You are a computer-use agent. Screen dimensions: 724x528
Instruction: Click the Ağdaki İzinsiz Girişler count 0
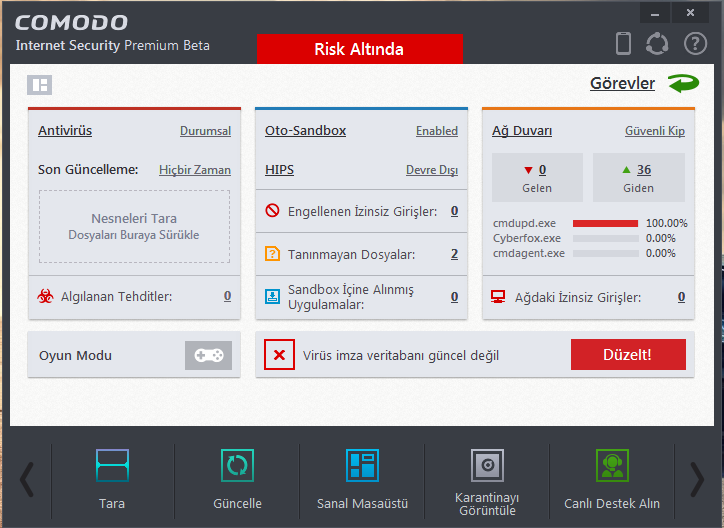click(x=681, y=297)
